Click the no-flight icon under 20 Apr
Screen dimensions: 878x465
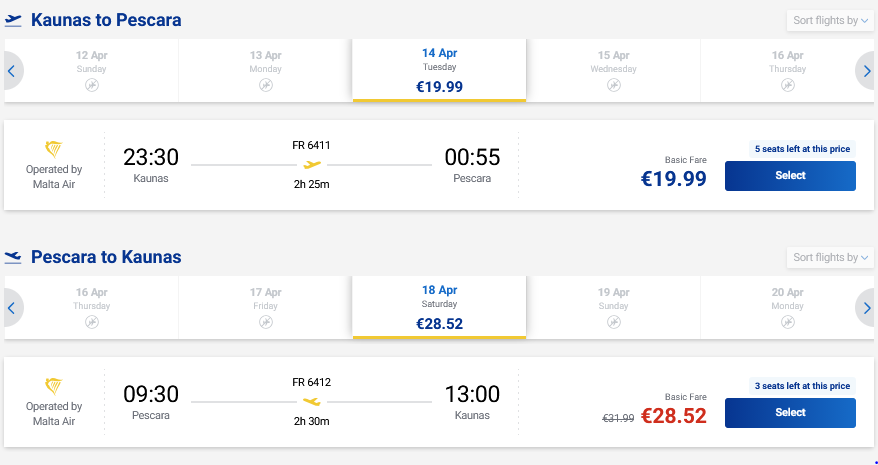coord(788,323)
